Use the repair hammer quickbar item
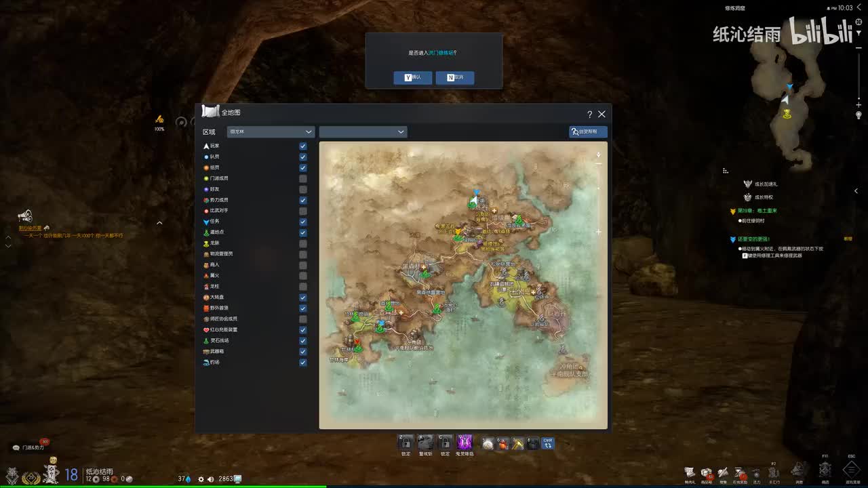This screenshot has width=868, height=488. [x=518, y=444]
